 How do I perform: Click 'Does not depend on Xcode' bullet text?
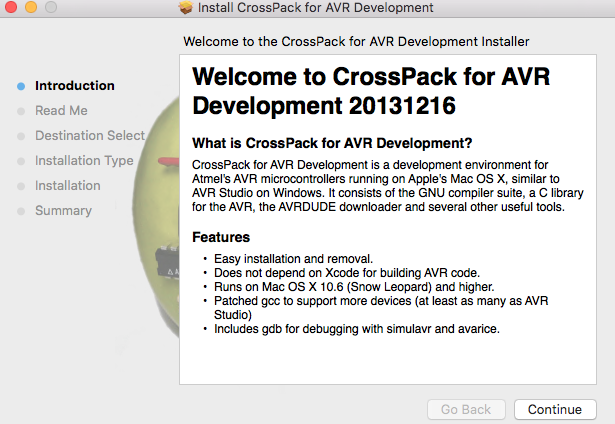[347, 273]
